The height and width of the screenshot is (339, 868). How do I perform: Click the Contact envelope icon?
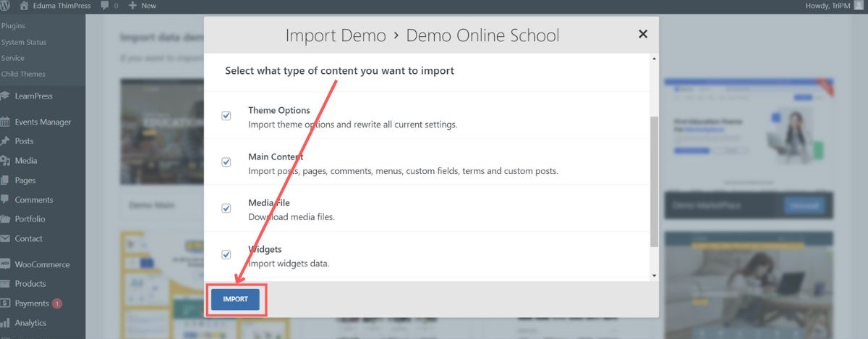coord(6,238)
